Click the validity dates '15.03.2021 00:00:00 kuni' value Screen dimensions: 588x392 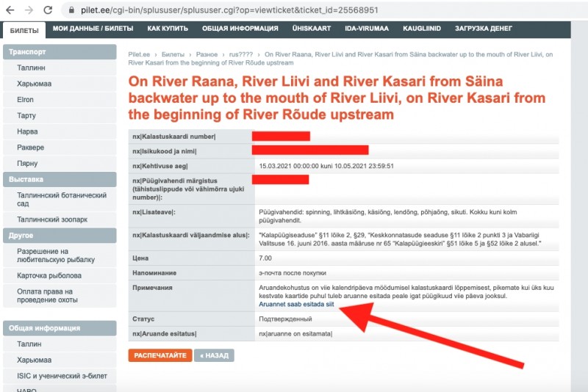tap(326, 166)
